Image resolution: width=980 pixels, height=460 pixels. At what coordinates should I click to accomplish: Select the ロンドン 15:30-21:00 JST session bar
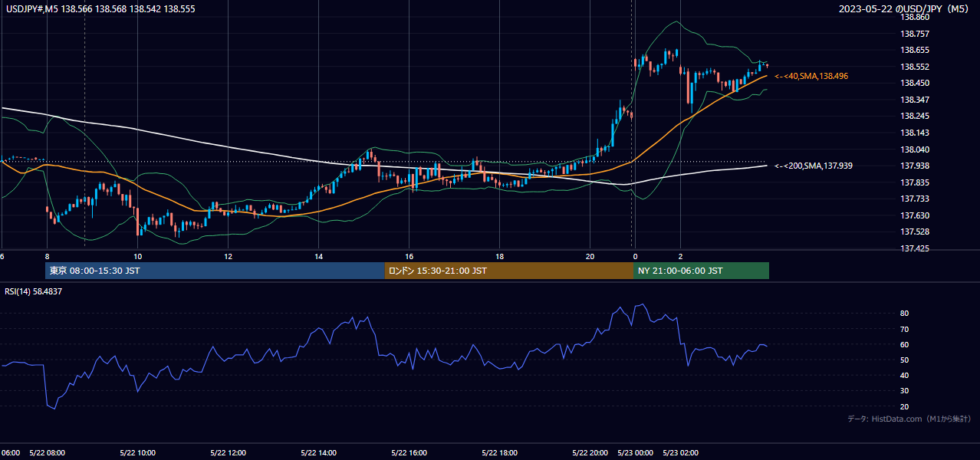point(509,271)
